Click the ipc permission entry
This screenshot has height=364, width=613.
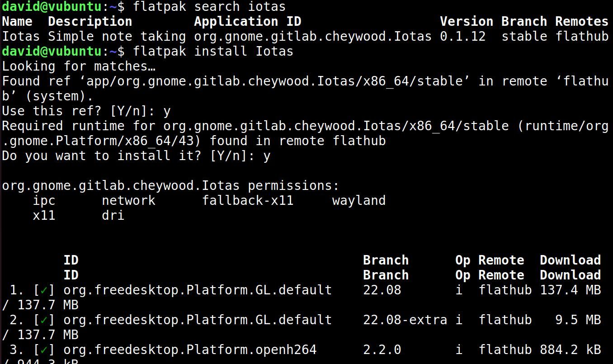pos(44,200)
